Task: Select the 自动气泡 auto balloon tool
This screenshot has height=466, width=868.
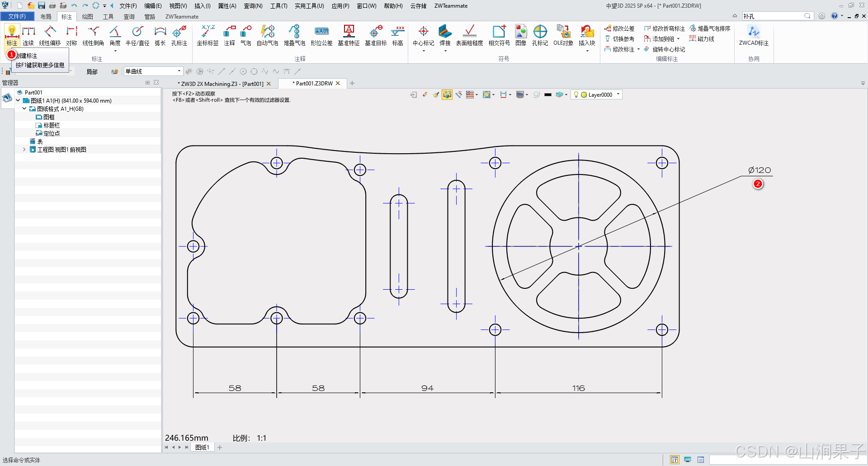Action: [267, 36]
